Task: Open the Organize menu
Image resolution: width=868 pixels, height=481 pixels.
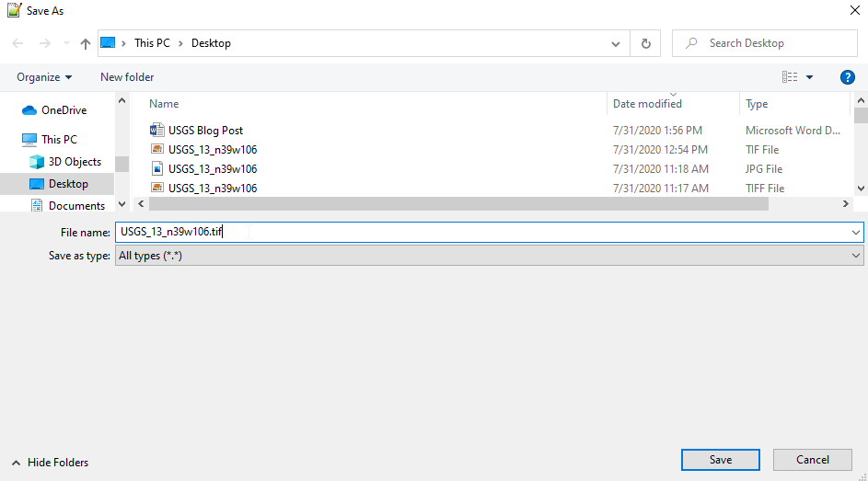Action: (44, 77)
